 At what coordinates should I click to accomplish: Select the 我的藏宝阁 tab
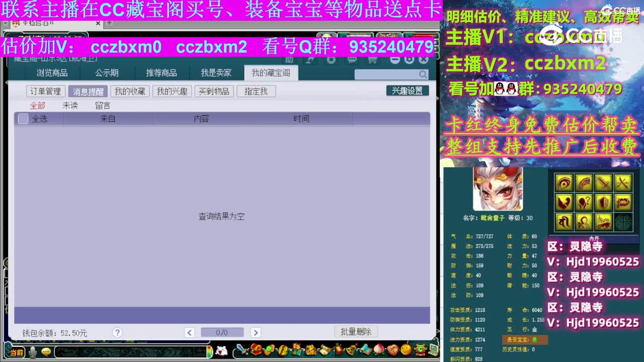click(271, 73)
